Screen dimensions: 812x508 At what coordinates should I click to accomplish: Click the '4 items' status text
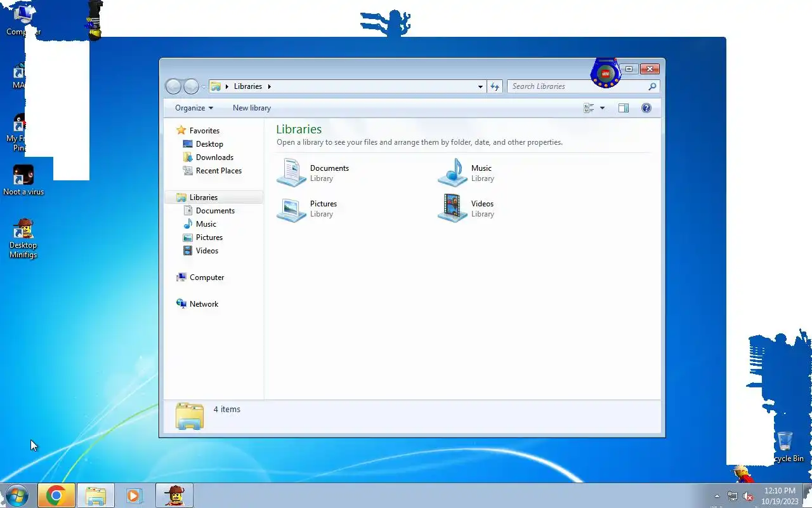click(x=227, y=410)
